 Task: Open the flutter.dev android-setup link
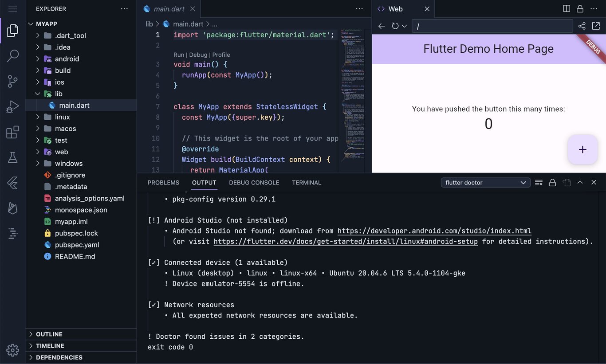coord(346,242)
